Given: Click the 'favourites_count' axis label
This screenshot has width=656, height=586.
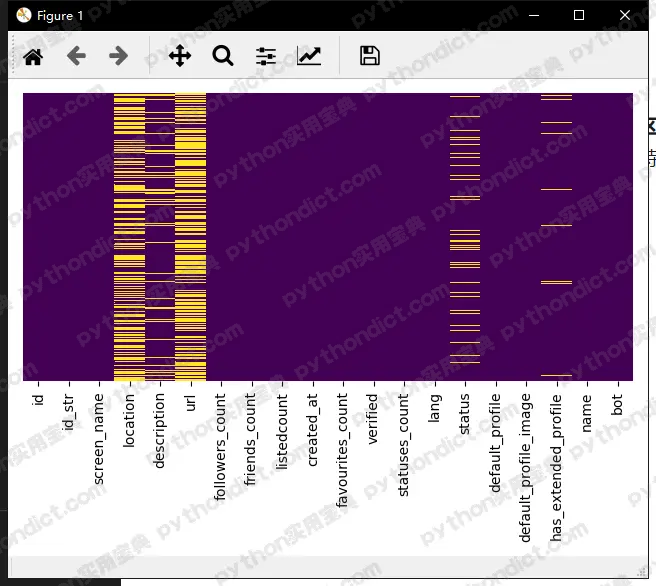Looking at the screenshot, I should click(x=343, y=450).
